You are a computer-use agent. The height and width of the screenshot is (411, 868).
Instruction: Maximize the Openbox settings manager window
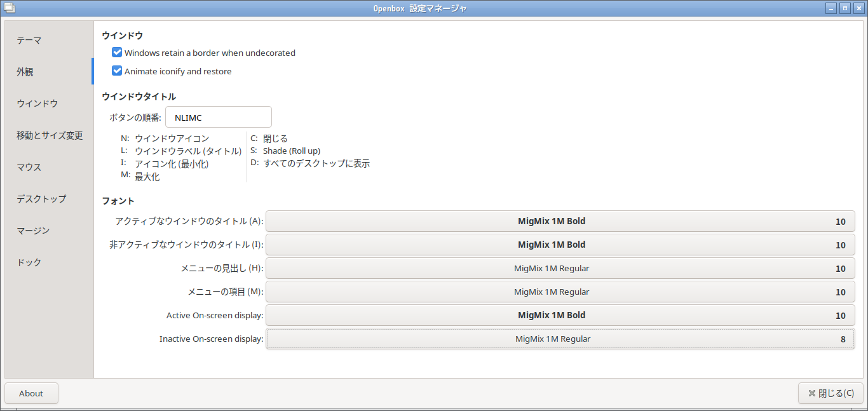click(845, 8)
